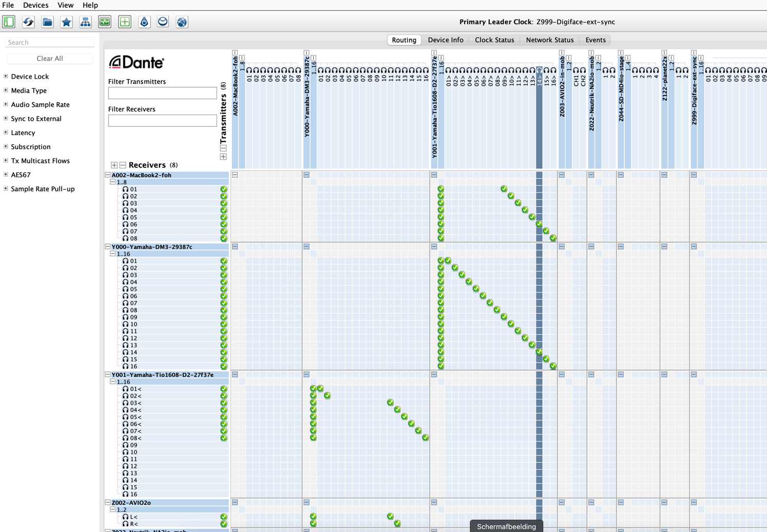This screenshot has width=767, height=532.
Task: Open the Help menu
Action: click(x=90, y=5)
